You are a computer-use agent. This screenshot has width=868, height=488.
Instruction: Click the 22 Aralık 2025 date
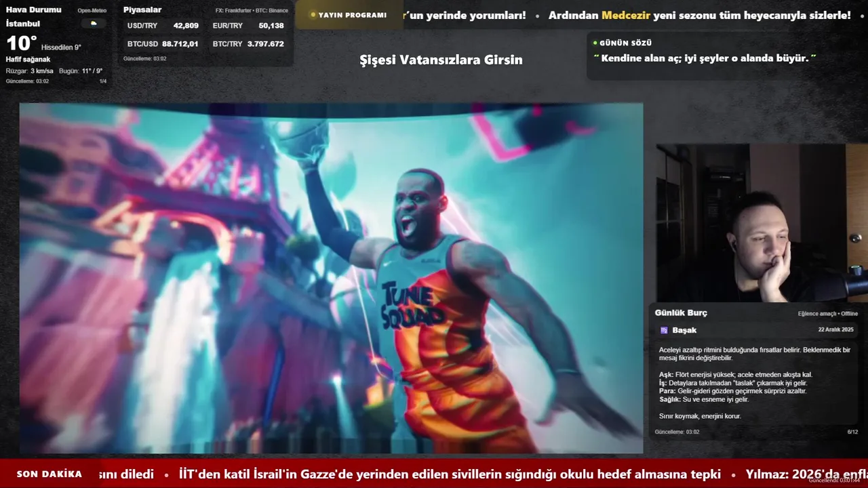[835, 329]
